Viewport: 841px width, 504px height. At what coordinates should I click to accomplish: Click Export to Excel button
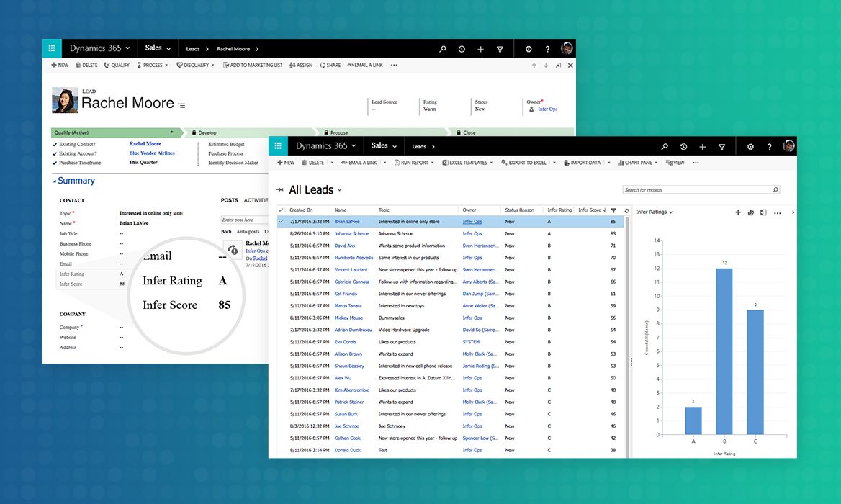coord(523,163)
